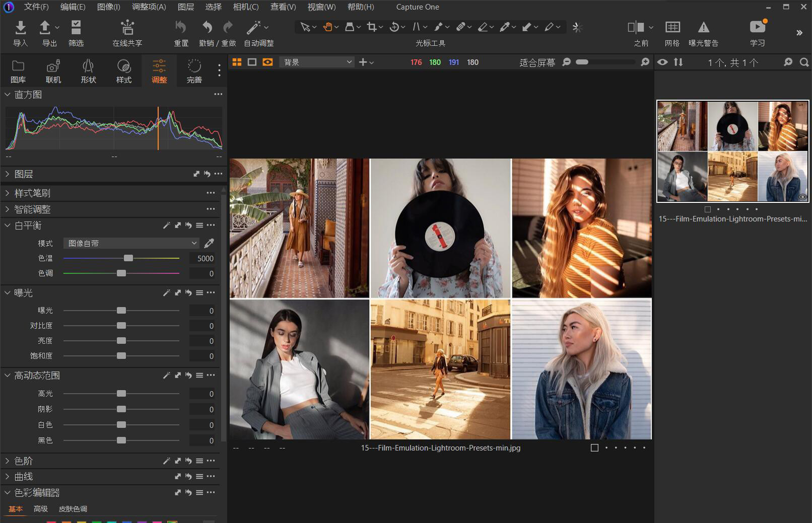Click the add layer plus icon
The width and height of the screenshot is (812, 523).
[x=363, y=62]
